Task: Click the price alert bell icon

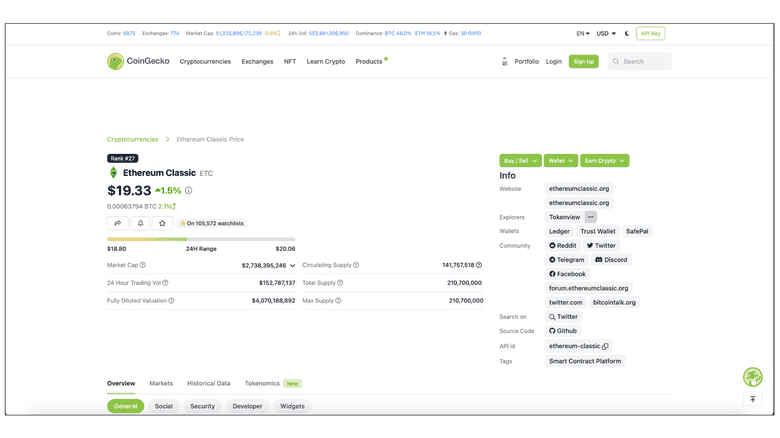Action: coord(140,223)
